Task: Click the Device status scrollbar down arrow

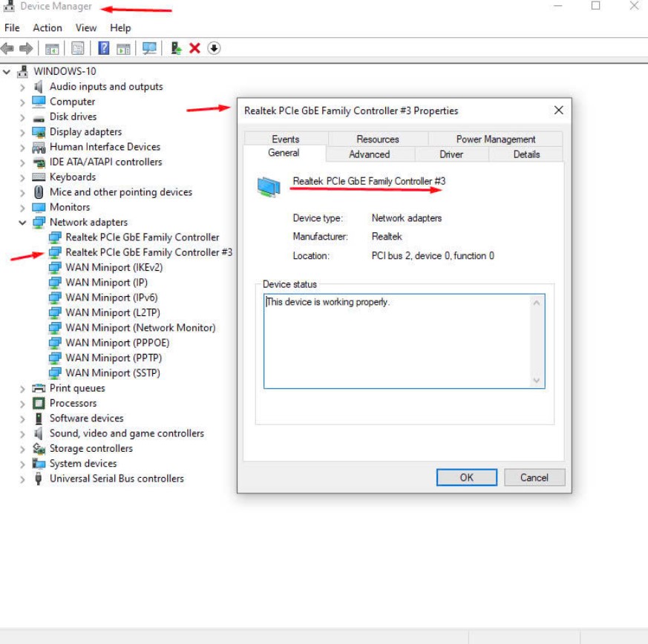Action: coord(537,381)
